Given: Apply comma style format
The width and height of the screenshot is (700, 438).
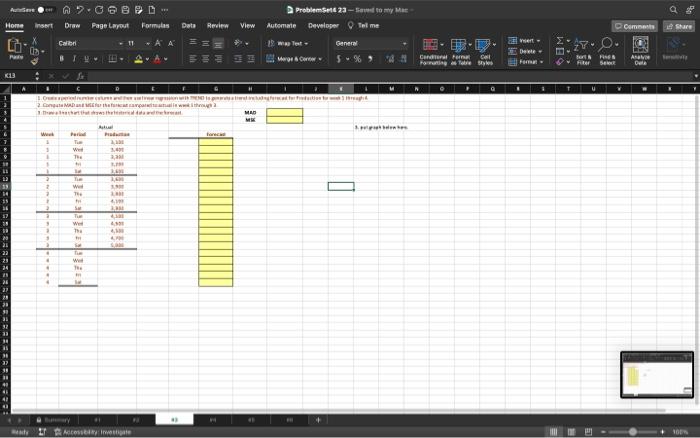Looking at the screenshot, I should (x=370, y=59).
